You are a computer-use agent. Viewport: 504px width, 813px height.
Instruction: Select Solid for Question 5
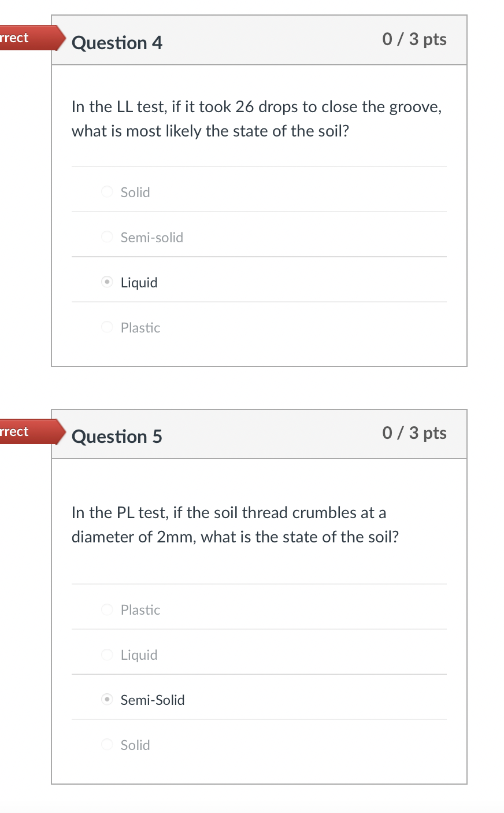click(107, 745)
